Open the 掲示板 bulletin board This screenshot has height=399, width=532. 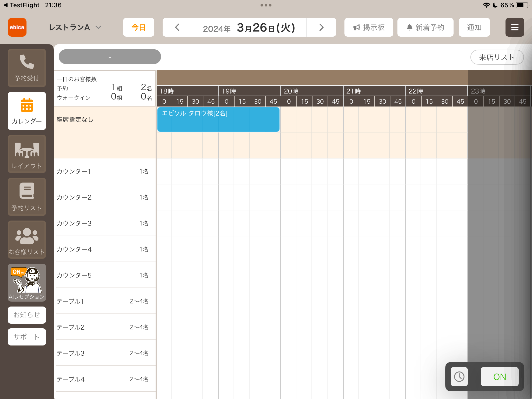[369, 27]
